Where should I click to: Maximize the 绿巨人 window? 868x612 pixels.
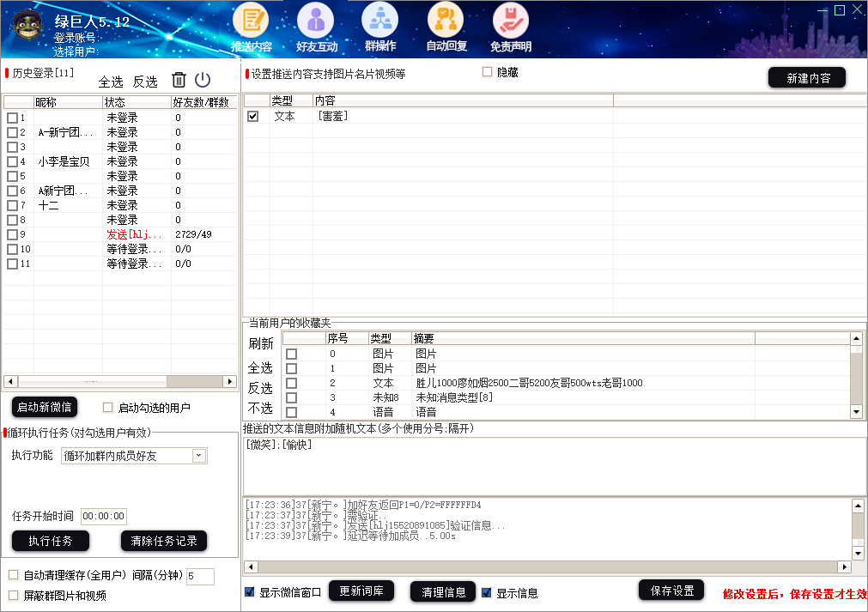tap(840, 10)
